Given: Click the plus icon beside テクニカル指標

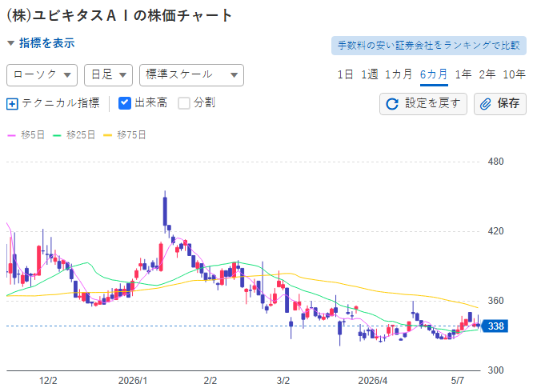Looking at the screenshot, I should point(12,104).
